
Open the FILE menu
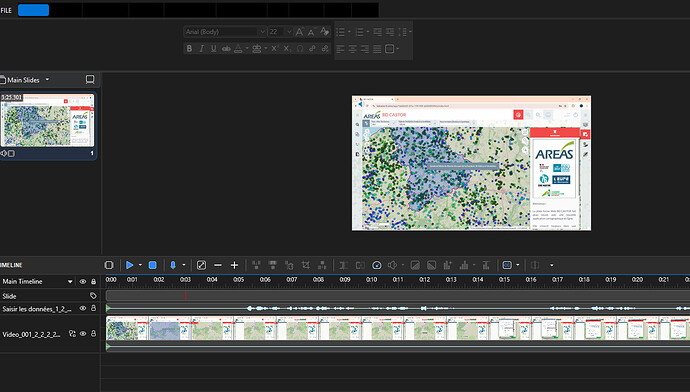pos(6,10)
